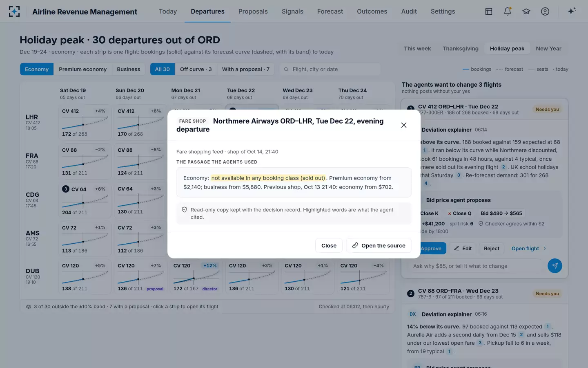Screen dimensions: 588x368
Task: Open citation 3 after 'that Saturday'
Action: pyautogui.click(x=459, y=175)
